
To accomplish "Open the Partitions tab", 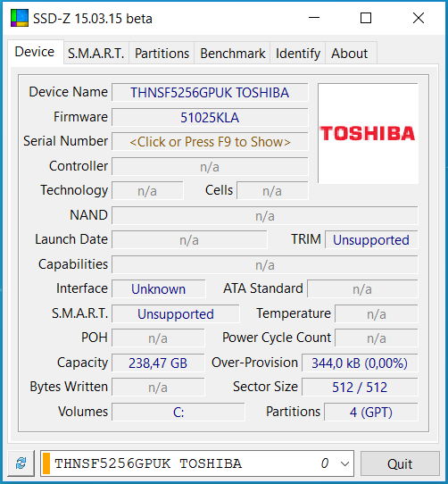I will click(162, 54).
